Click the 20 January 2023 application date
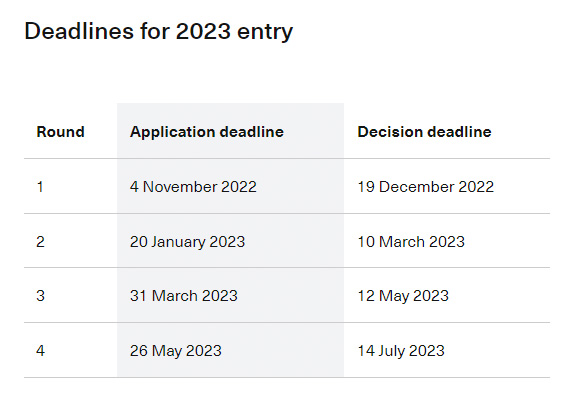The image size is (578, 396). coord(188,242)
